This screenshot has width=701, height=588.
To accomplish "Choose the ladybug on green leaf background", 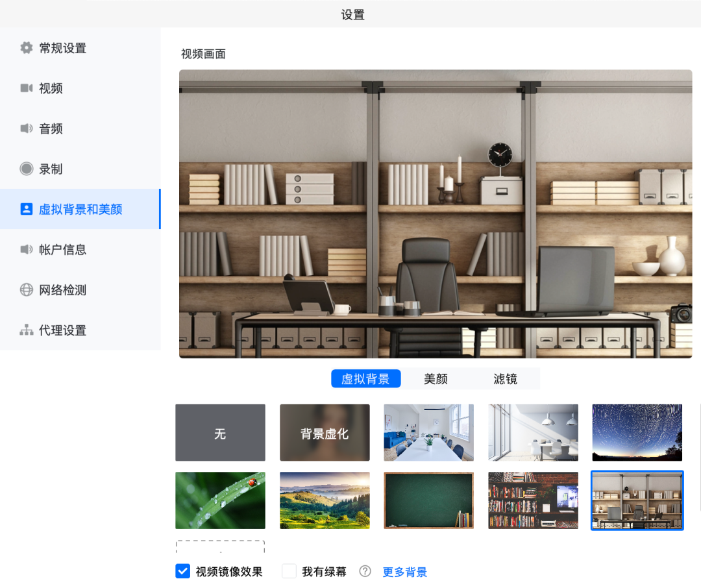I will pyautogui.click(x=220, y=500).
